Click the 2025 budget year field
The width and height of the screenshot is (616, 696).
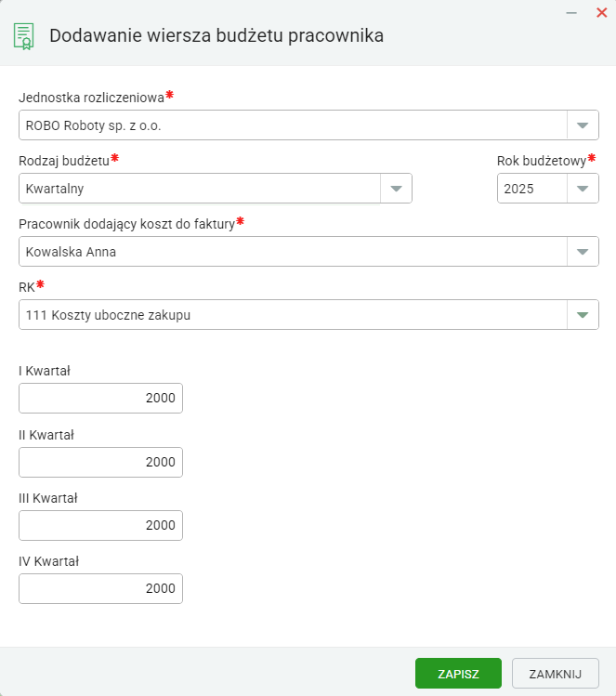tap(532, 189)
